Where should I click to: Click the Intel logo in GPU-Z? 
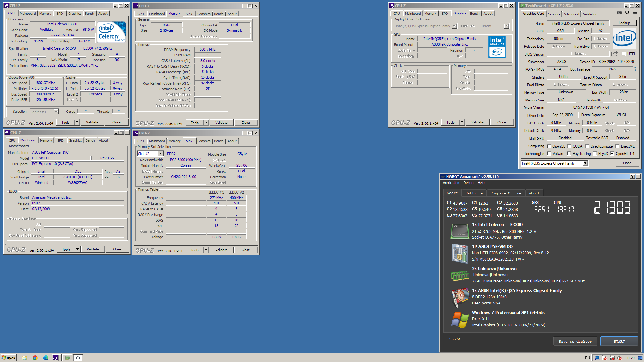[x=624, y=38]
